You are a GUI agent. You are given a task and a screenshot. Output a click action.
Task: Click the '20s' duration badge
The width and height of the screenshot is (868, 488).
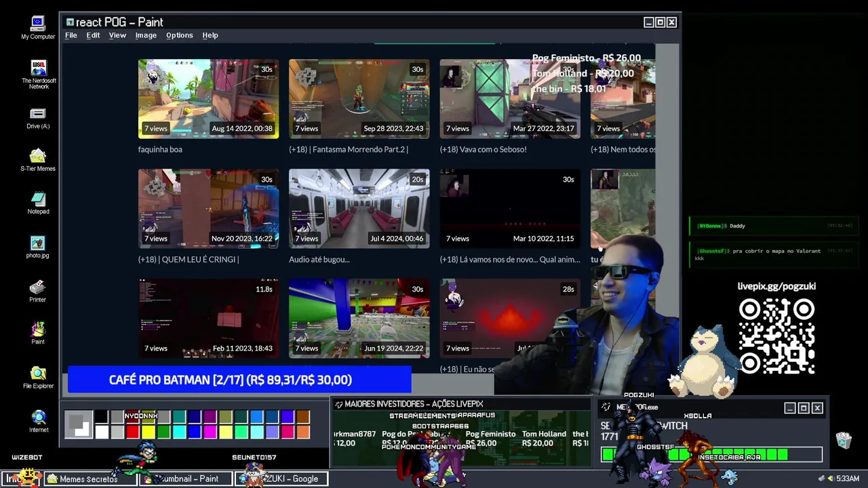click(417, 180)
